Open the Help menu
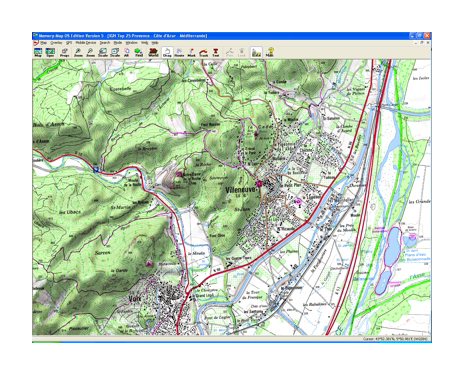 155,43
